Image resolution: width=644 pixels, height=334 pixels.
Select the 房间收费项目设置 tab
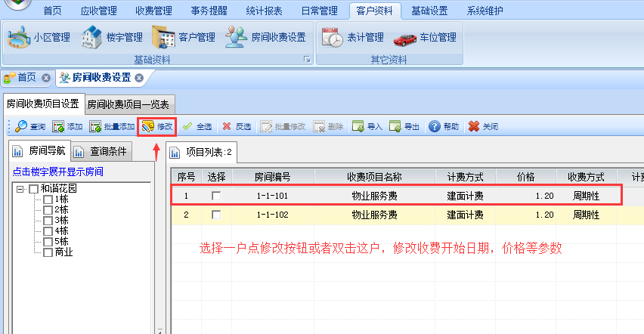pyautogui.click(x=43, y=104)
